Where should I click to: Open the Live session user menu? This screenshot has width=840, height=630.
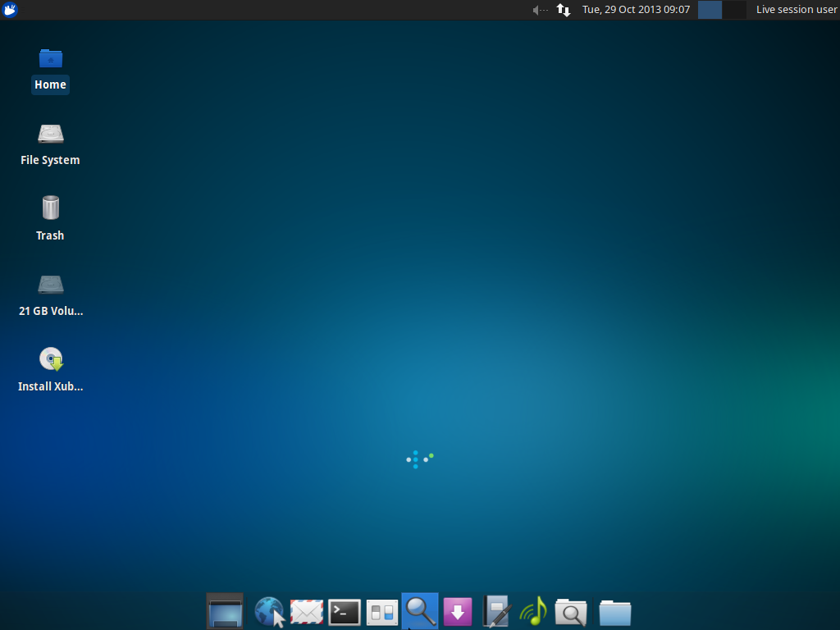coord(797,10)
